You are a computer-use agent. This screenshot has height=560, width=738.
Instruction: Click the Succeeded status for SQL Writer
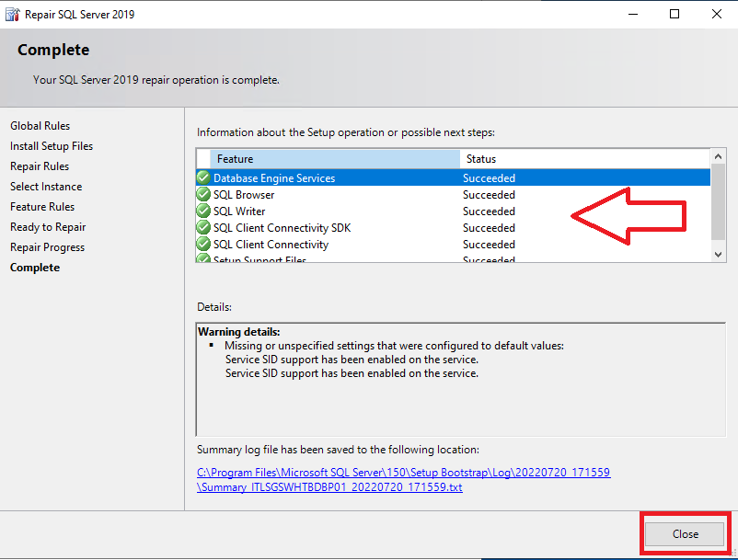point(489,211)
